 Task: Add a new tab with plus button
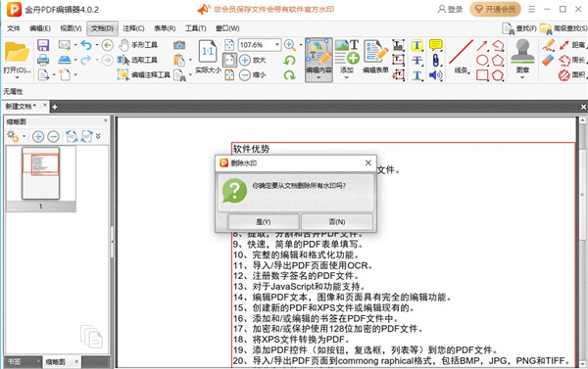pyautogui.click(x=54, y=107)
